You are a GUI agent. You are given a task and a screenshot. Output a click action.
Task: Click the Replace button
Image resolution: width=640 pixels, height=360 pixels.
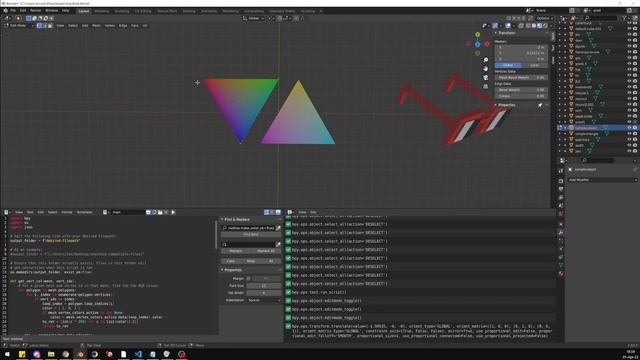click(236, 251)
